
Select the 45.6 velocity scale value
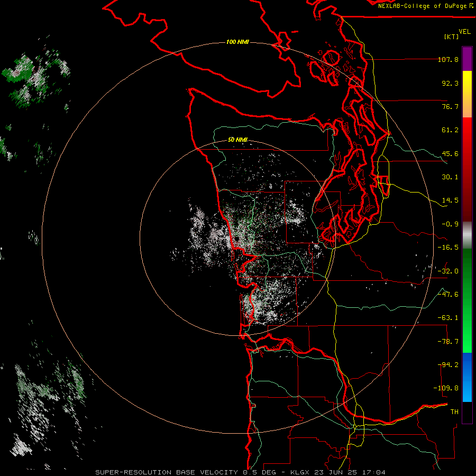(x=450, y=153)
